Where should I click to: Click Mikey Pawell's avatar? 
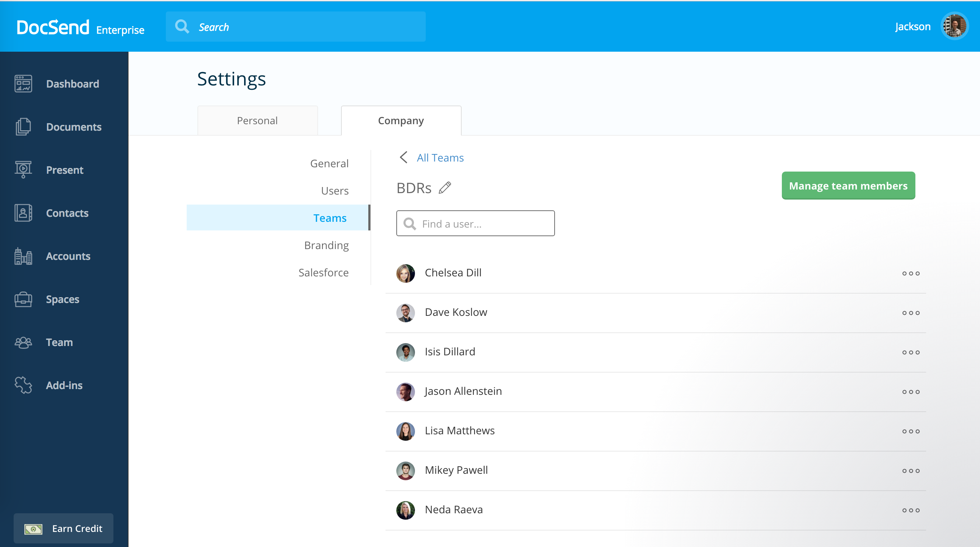406,471
